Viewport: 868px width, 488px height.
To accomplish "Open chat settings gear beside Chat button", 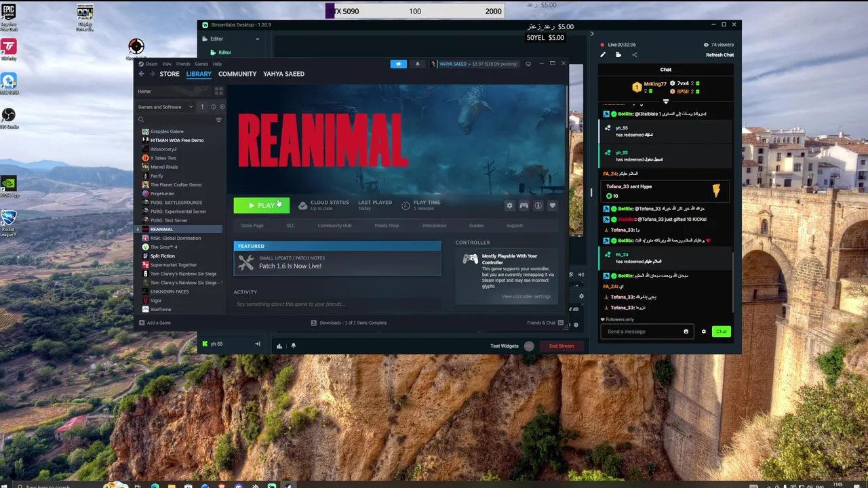I will point(703,331).
